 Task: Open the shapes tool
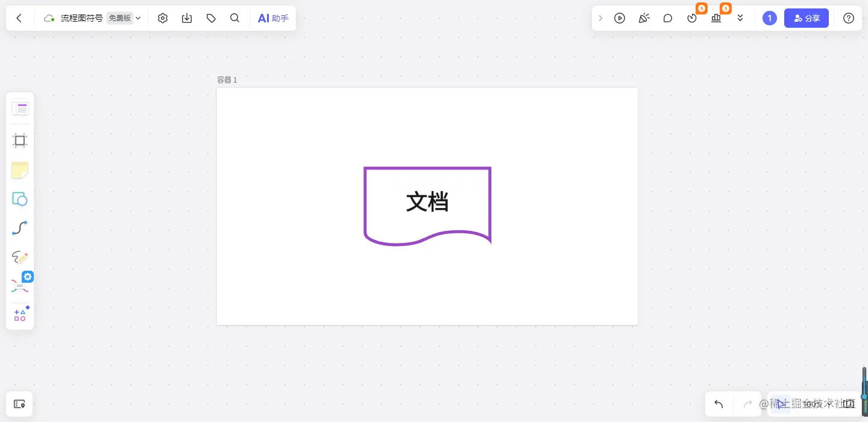[20, 199]
